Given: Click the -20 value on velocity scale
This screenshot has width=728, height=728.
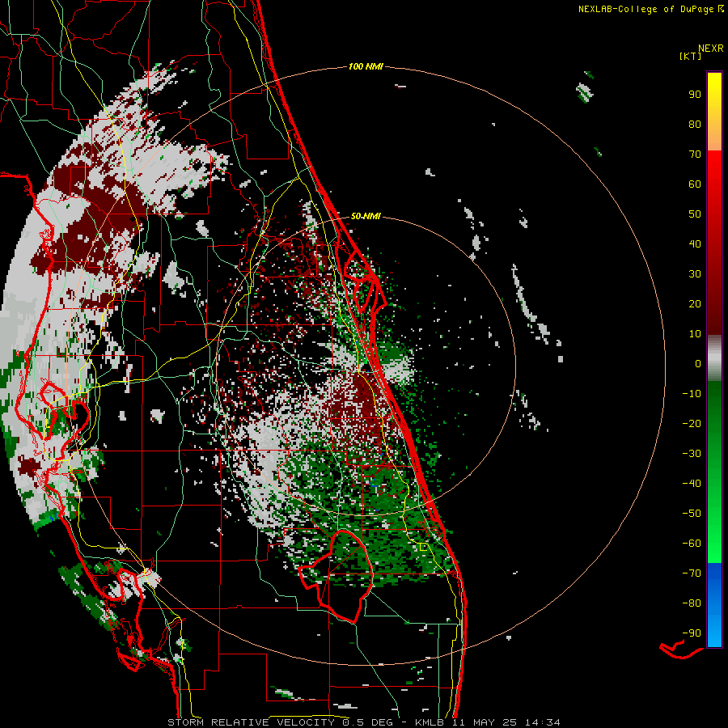Looking at the screenshot, I should (692, 424).
